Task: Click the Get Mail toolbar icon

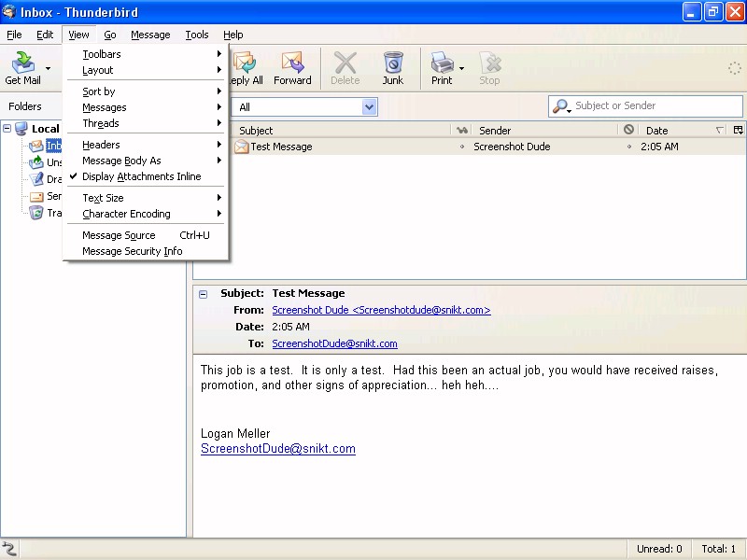Action: 22,63
